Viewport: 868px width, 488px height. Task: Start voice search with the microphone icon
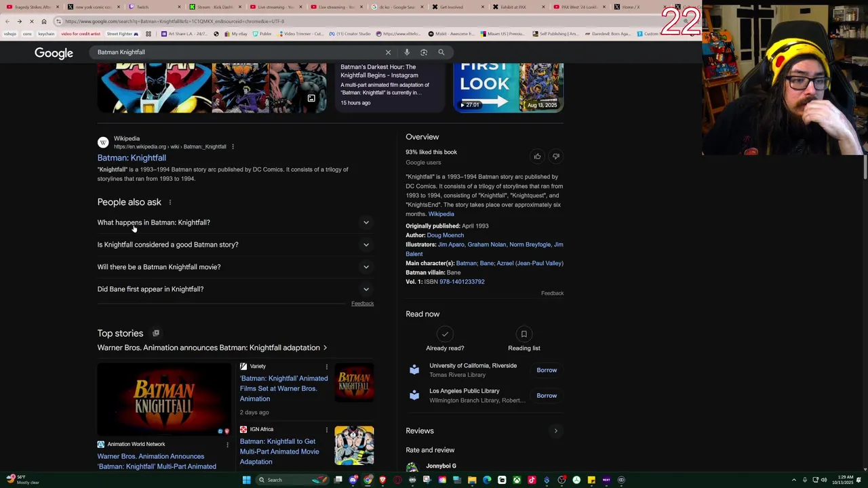click(x=407, y=52)
